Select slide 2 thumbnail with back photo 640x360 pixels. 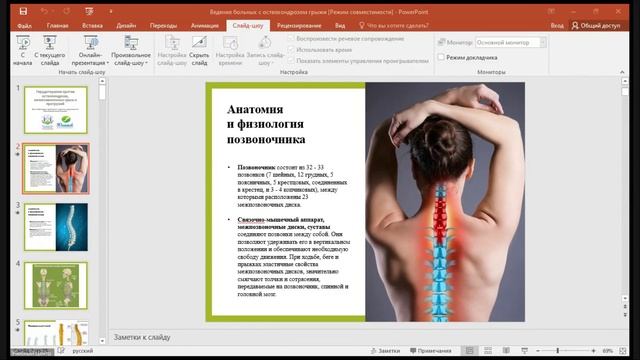[56, 169]
